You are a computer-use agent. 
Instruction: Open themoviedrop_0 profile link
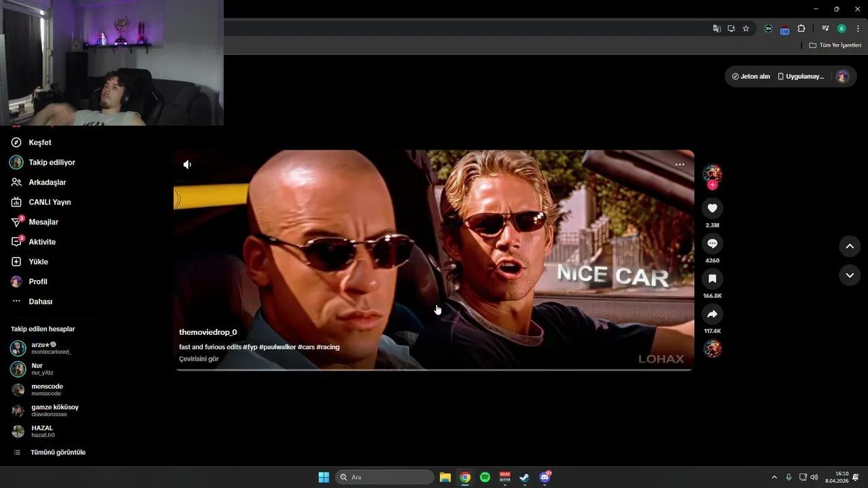click(208, 332)
